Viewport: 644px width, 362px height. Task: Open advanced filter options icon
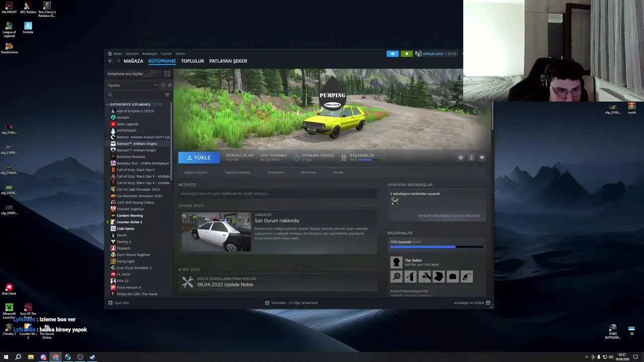pyautogui.click(x=167, y=95)
